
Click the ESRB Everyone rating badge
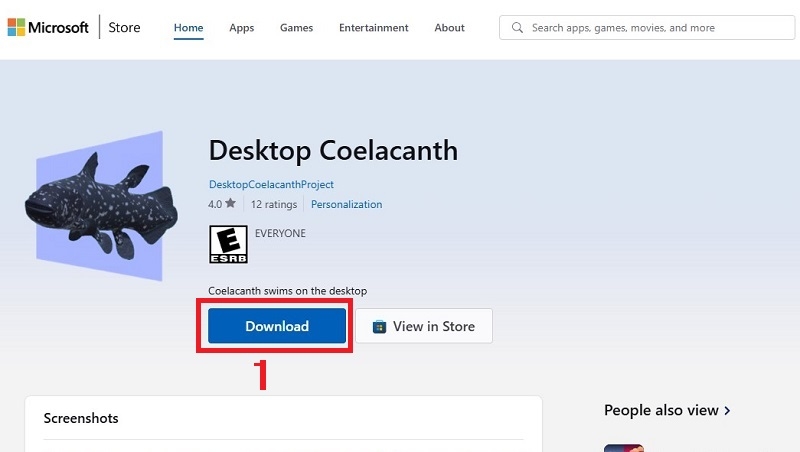click(x=227, y=243)
